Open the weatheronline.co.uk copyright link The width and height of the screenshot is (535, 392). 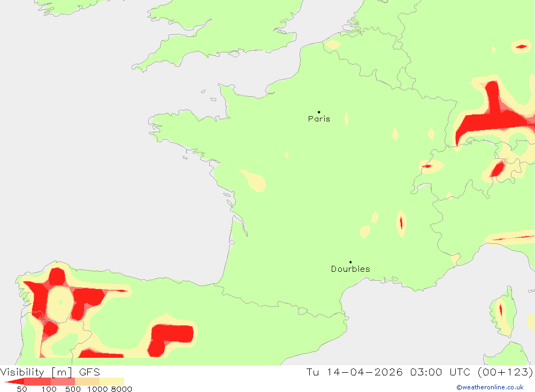(x=490, y=387)
